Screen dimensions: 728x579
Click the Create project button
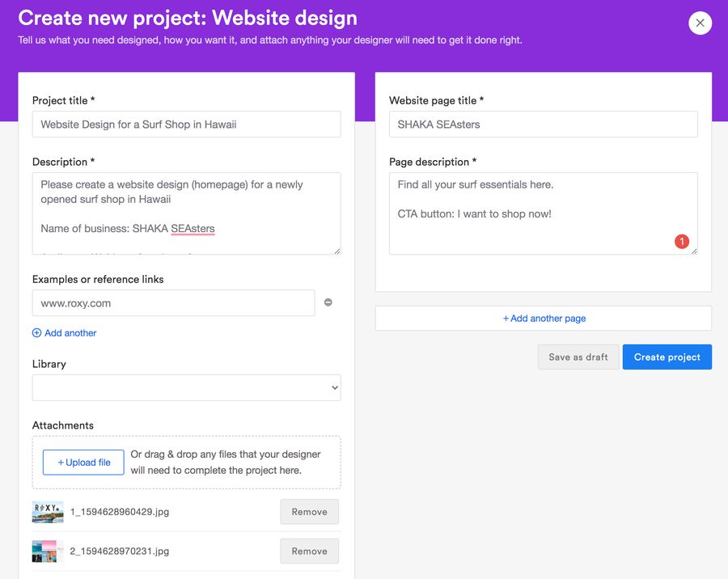tap(667, 357)
